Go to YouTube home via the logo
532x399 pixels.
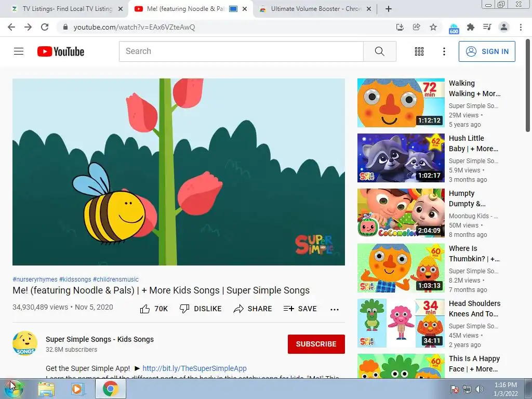pos(61,51)
